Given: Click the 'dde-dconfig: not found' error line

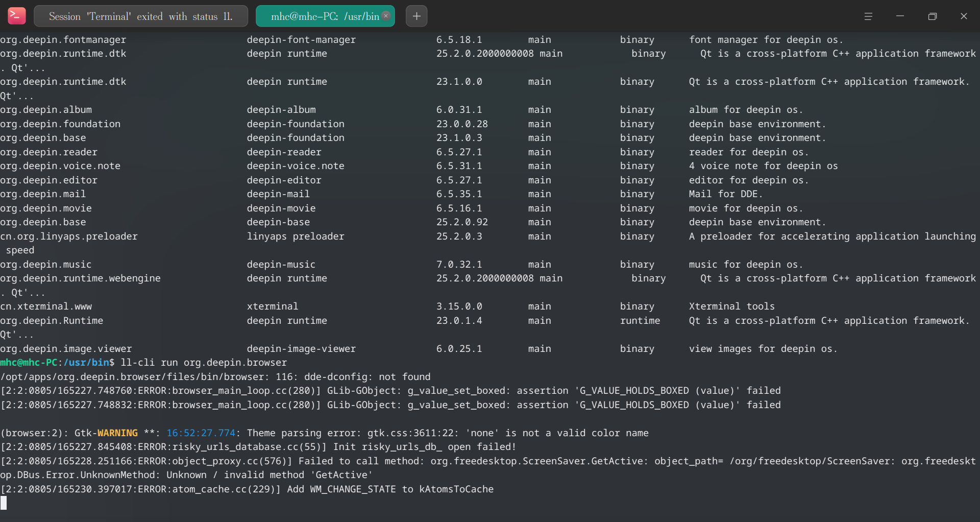Looking at the screenshot, I should pos(215,377).
